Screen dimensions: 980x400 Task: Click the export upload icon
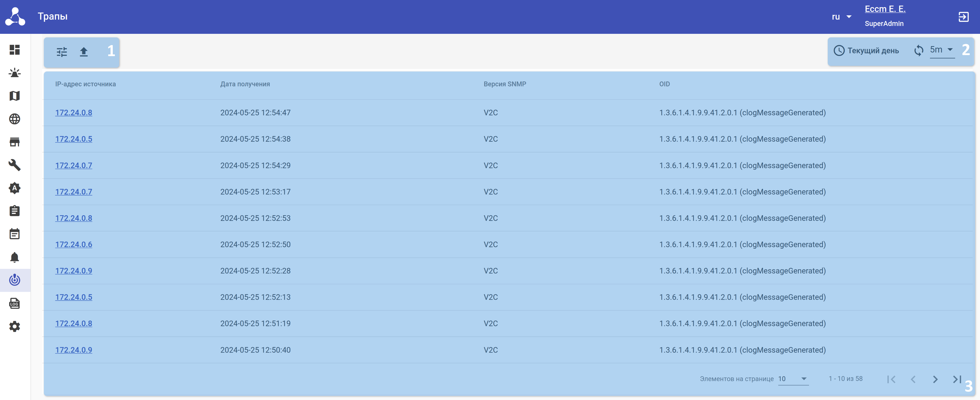84,52
